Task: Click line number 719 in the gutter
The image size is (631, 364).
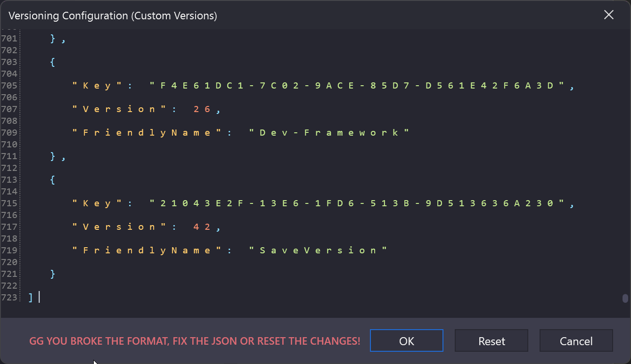Action: coord(9,250)
